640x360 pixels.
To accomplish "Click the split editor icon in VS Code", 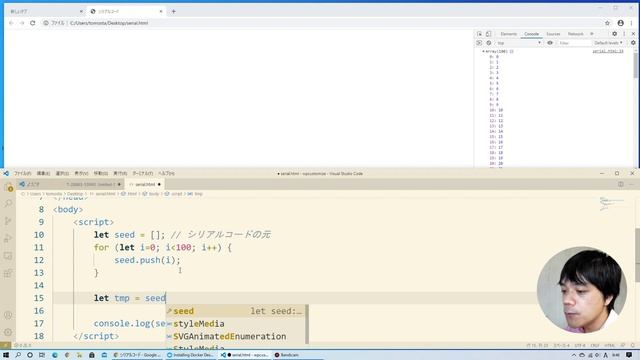I will click(x=620, y=184).
